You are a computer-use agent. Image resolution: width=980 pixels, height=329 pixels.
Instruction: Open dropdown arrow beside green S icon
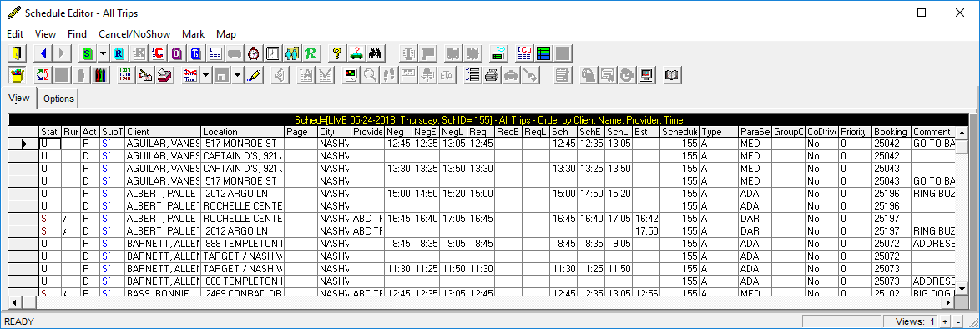click(x=103, y=53)
